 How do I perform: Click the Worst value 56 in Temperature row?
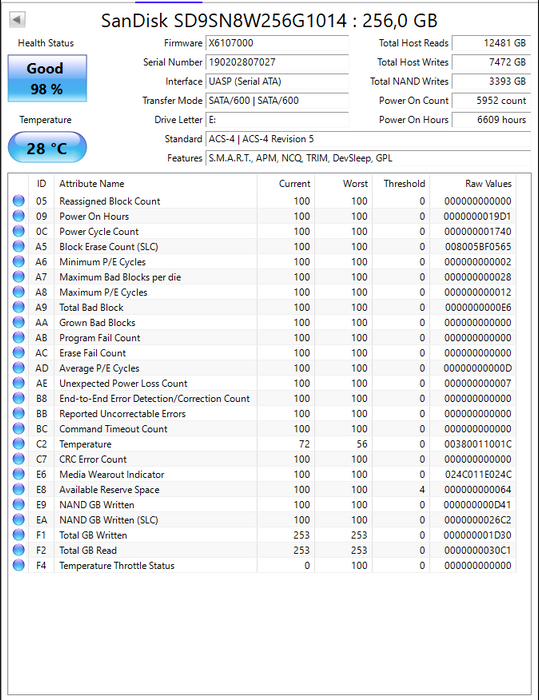click(x=362, y=444)
